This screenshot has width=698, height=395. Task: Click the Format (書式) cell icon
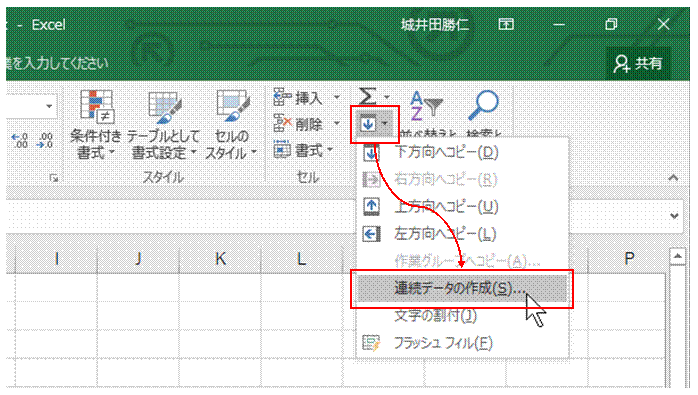coord(282,150)
